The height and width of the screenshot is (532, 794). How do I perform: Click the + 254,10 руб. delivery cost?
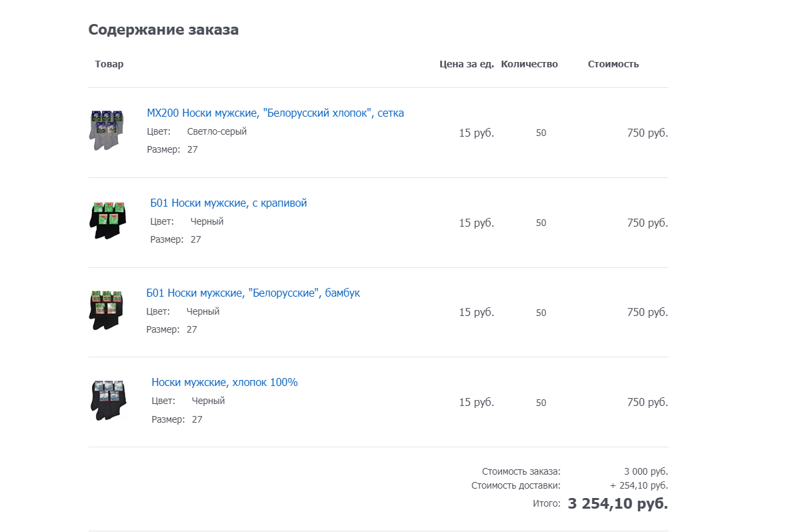pyautogui.click(x=638, y=486)
